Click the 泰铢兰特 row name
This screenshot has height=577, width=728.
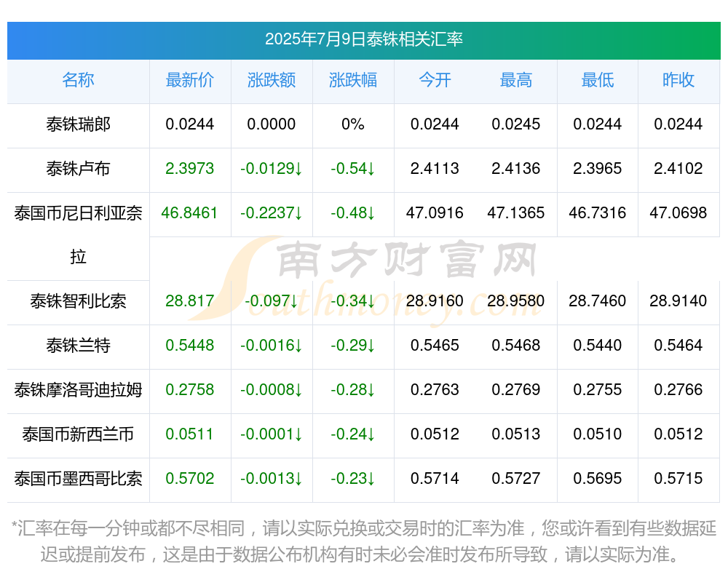pos(78,346)
